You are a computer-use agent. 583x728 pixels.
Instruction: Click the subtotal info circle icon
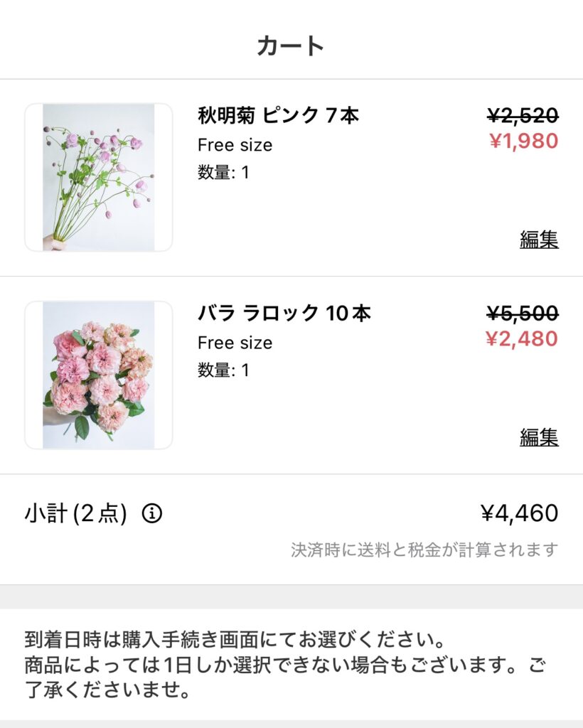tap(151, 513)
